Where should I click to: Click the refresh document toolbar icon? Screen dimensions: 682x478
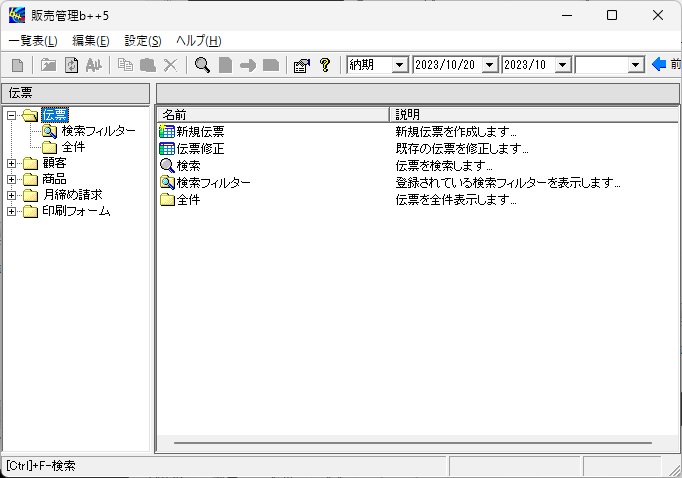71,65
